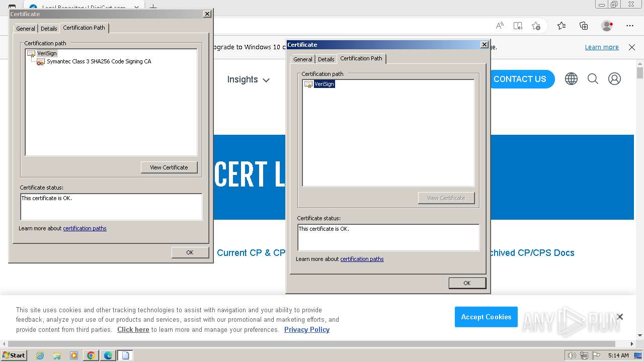Open certification paths link in left window

[x=85, y=228]
